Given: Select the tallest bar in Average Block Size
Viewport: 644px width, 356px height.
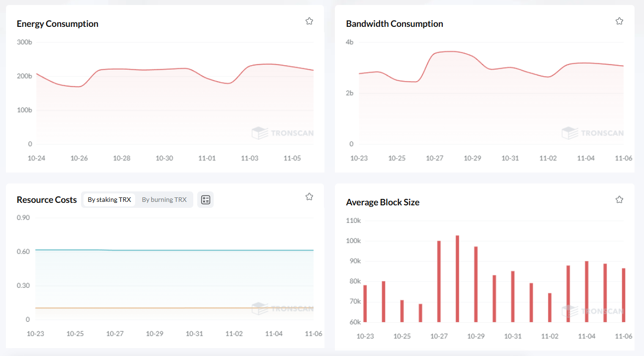Looking at the screenshot, I should tap(457, 278).
